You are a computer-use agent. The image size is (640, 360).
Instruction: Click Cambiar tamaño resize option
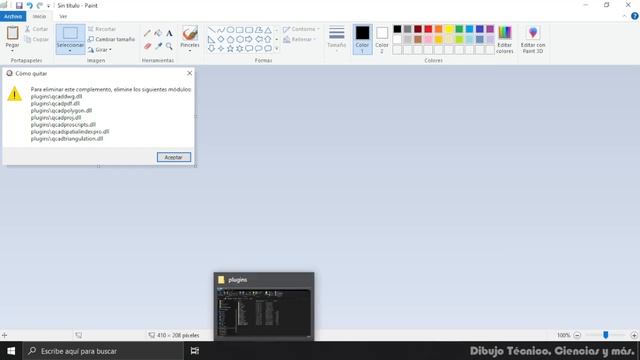tap(111, 39)
